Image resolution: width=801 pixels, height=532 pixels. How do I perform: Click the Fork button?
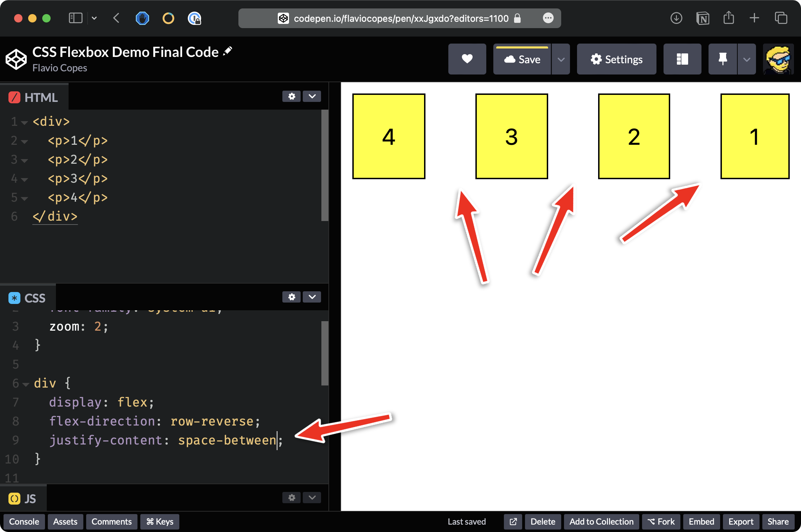coord(661,521)
